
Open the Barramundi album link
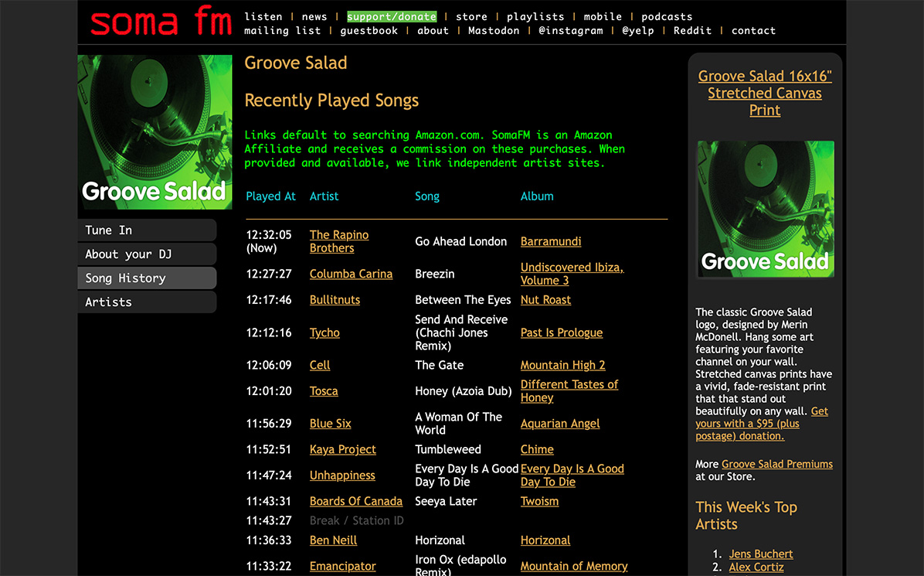(550, 241)
